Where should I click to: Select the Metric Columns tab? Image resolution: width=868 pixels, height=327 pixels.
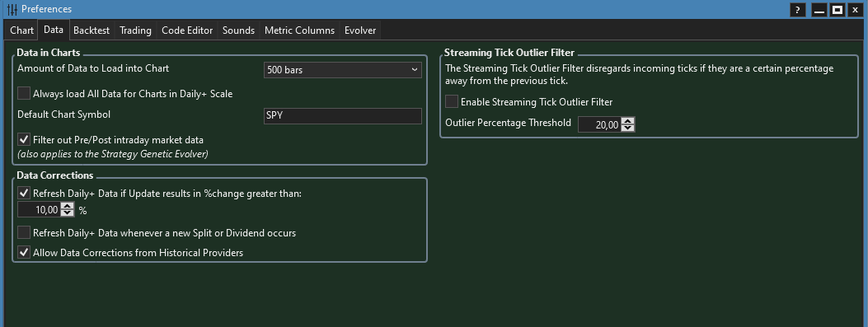pos(299,30)
